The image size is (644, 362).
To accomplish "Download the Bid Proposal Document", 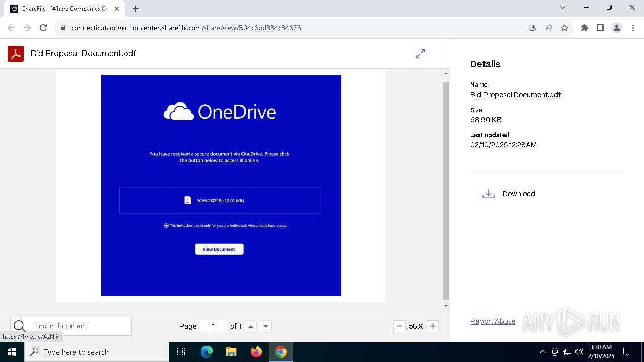I will [x=518, y=194].
